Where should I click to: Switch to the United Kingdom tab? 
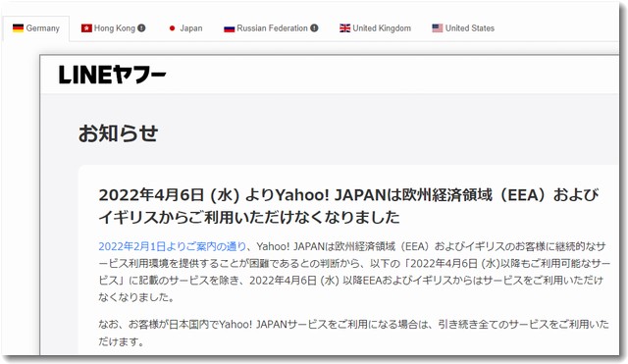375,28
